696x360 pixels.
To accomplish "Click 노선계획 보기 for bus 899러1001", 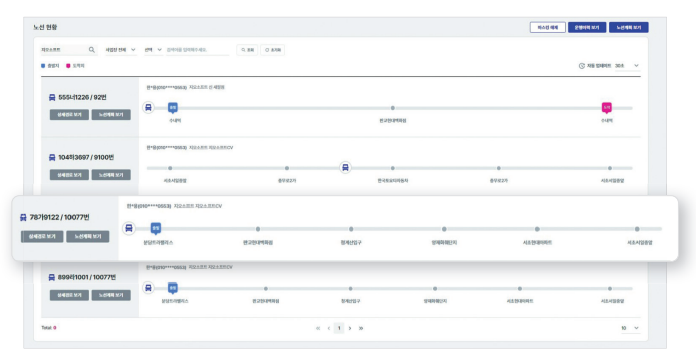I will 111,295.
